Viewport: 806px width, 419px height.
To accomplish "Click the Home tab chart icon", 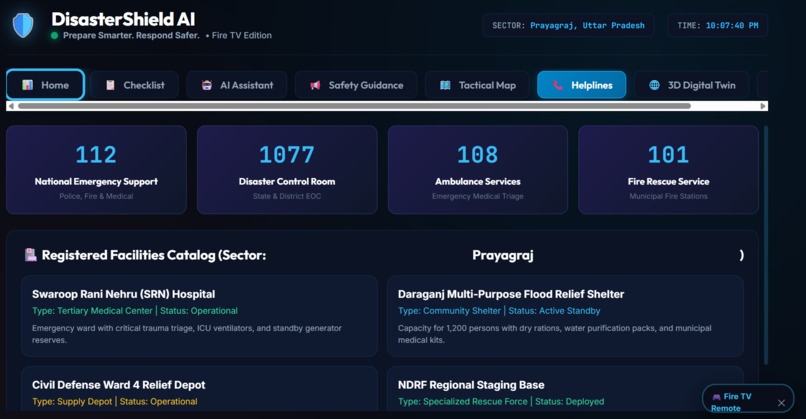I will point(28,85).
